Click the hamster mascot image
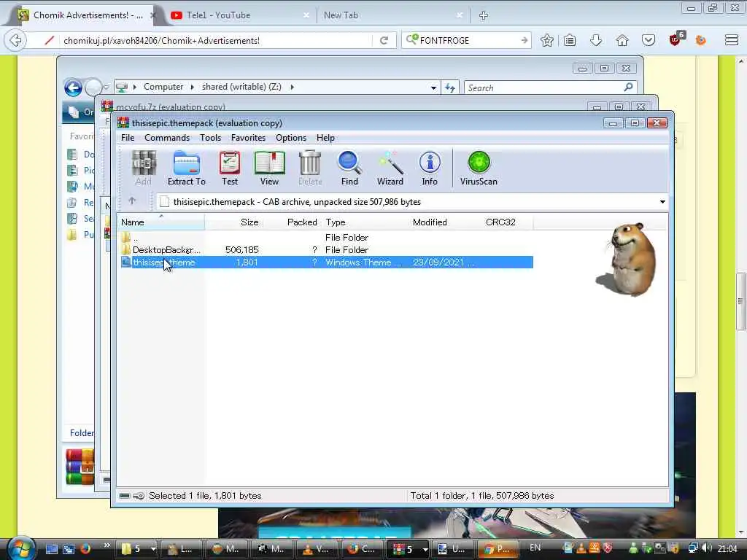Viewport: 747px width, 560px height. coord(627,260)
